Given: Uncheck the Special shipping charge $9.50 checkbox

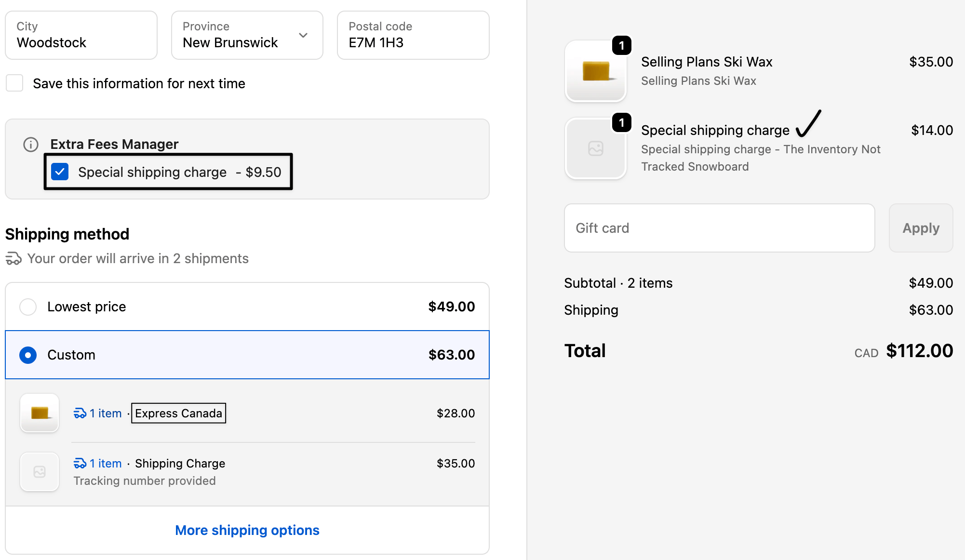Looking at the screenshot, I should (x=60, y=172).
